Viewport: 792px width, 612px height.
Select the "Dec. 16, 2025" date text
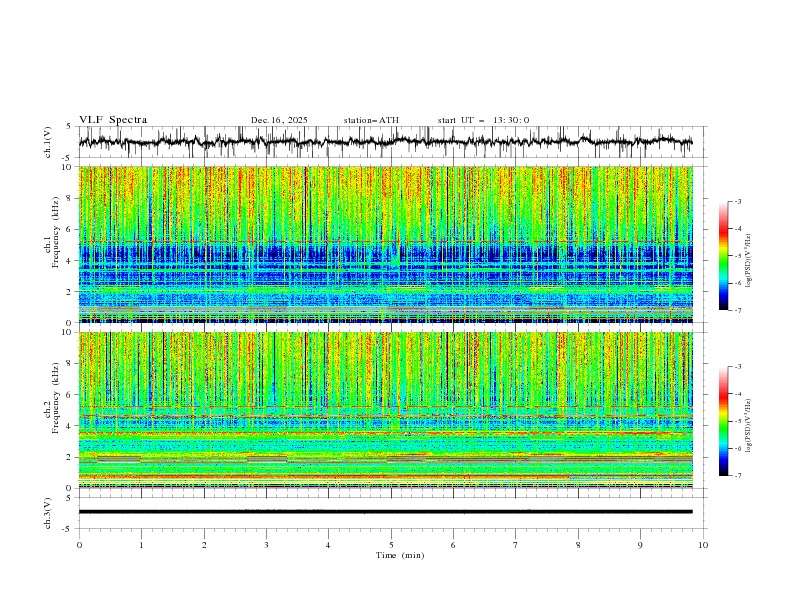click(279, 120)
